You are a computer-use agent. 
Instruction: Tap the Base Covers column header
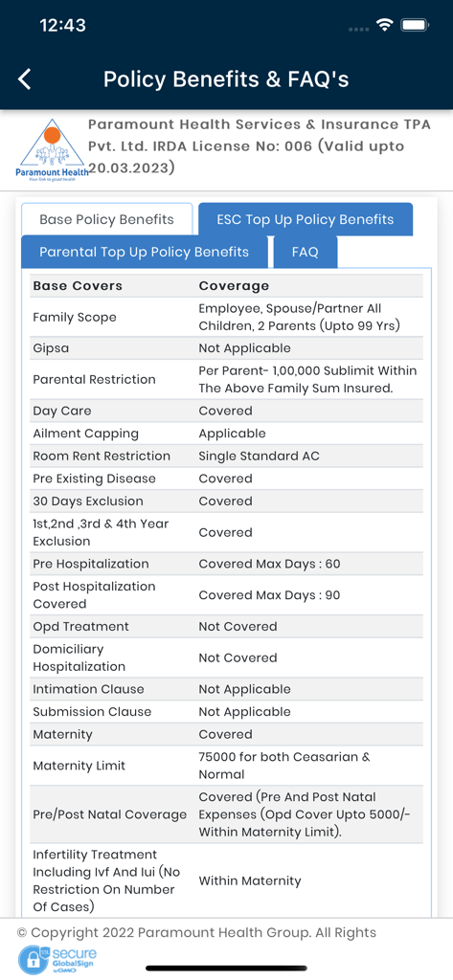tap(78, 285)
